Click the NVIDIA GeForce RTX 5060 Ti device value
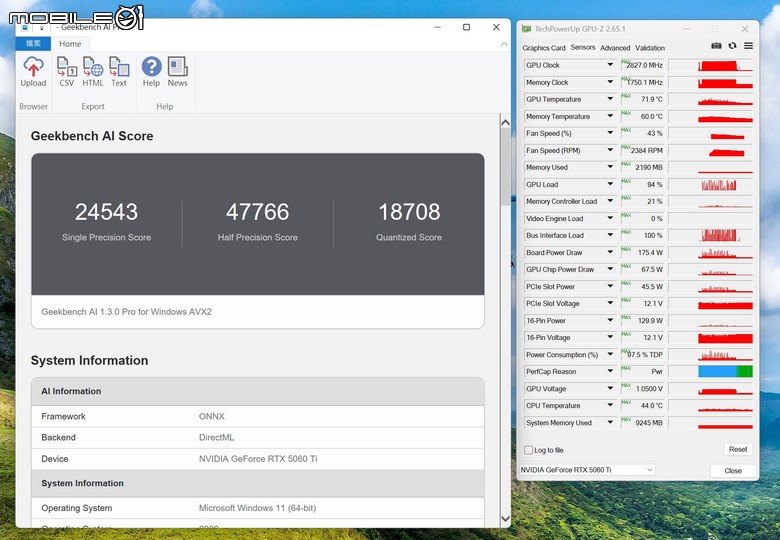 coord(258,458)
